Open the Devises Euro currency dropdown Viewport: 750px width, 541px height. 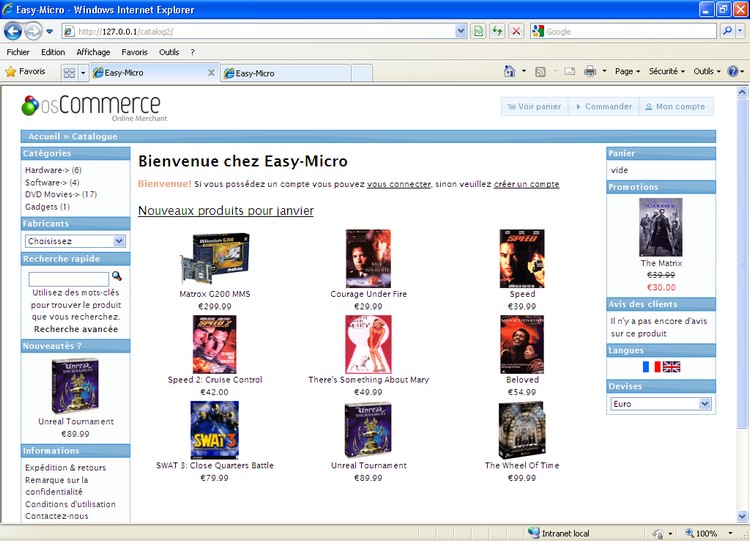(x=661, y=404)
